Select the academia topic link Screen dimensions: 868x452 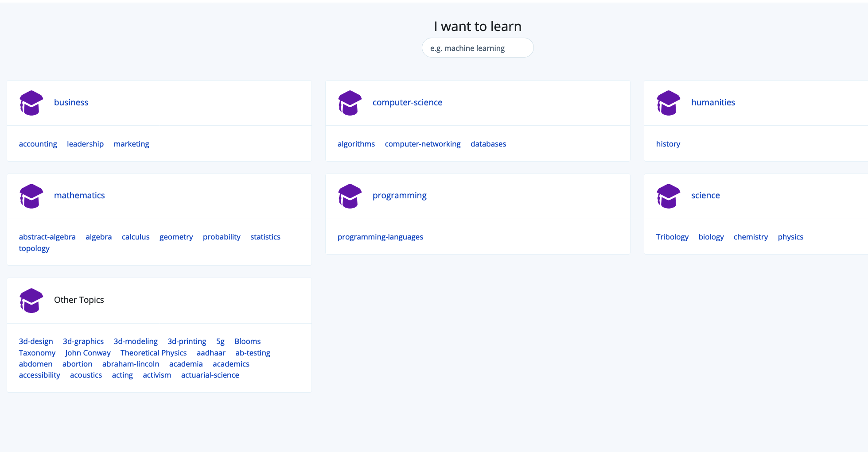tap(186, 364)
